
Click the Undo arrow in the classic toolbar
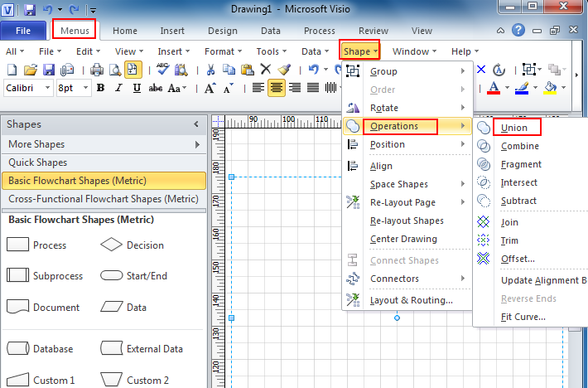[x=314, y=69]
